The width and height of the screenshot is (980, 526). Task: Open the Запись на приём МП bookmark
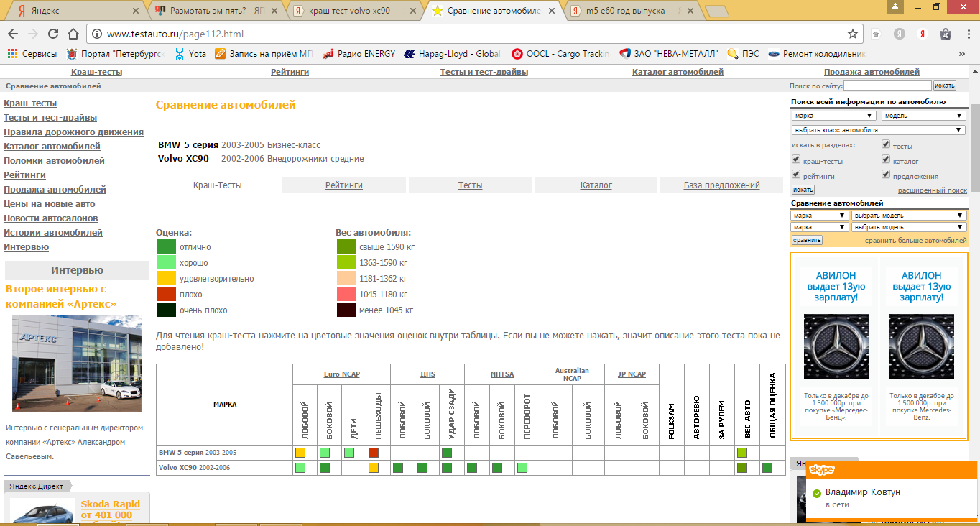click(x=264, y=53)
